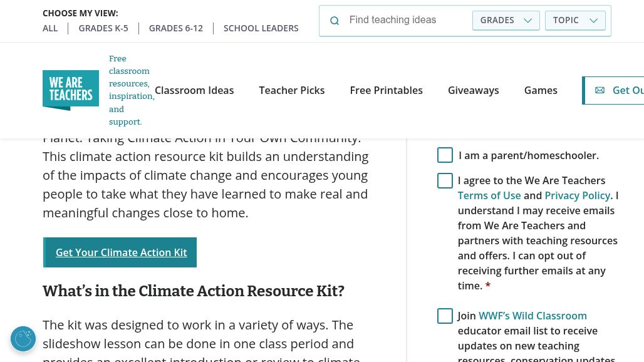Open the floating accessibility widget
Screen dimensions: 644x362
click(x=23, y=339)
